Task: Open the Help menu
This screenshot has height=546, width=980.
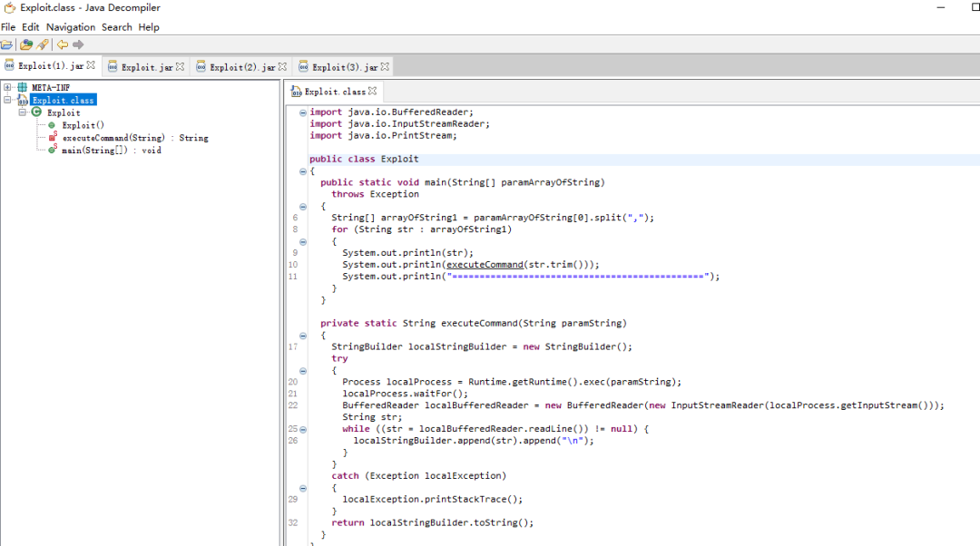Action: click(149, 27)
